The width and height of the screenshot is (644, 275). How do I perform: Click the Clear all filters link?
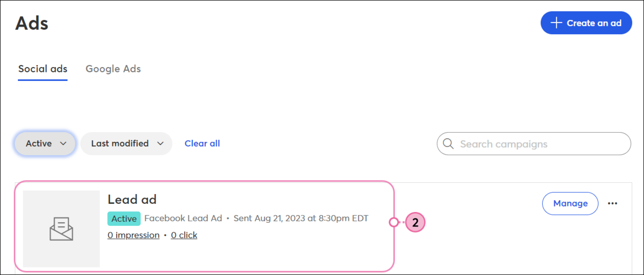pyautogui.click(x=202, y=143)
